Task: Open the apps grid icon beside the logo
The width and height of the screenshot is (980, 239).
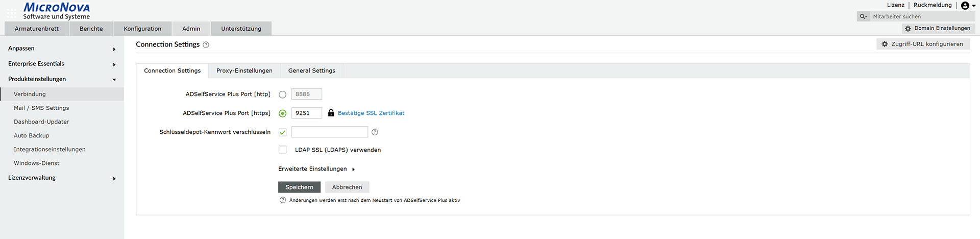Action: click(x=11, y=13)
